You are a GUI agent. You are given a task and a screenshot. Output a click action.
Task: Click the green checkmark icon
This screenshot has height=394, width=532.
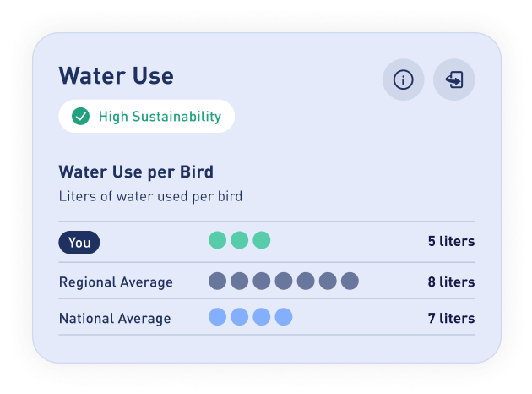[81, 116]
